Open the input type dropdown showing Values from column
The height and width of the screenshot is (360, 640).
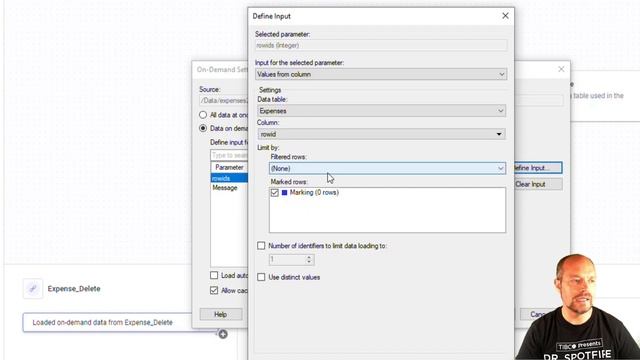click(381, 74)
